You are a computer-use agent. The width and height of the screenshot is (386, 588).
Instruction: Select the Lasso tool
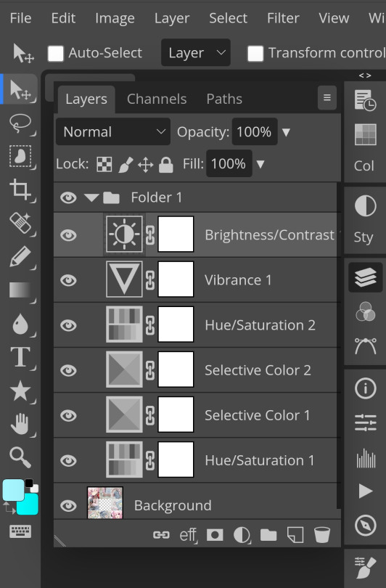click(20, 123)
